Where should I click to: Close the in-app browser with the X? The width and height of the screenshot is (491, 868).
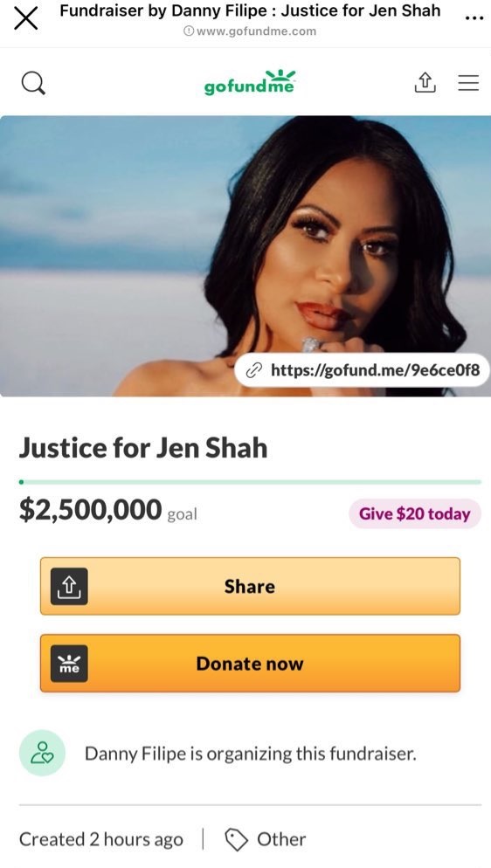tap(25, 18)
